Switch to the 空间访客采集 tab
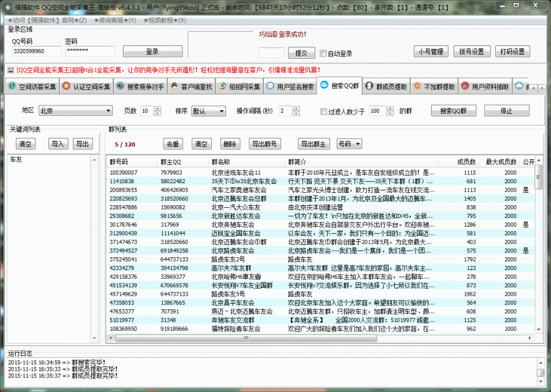The image size is (551, 392). pos(32,86)
